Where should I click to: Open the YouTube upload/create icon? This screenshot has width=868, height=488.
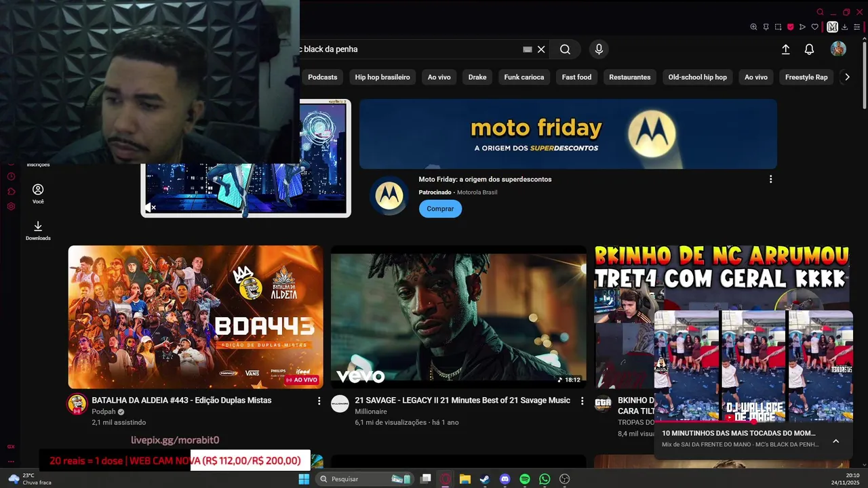(785, 49)
